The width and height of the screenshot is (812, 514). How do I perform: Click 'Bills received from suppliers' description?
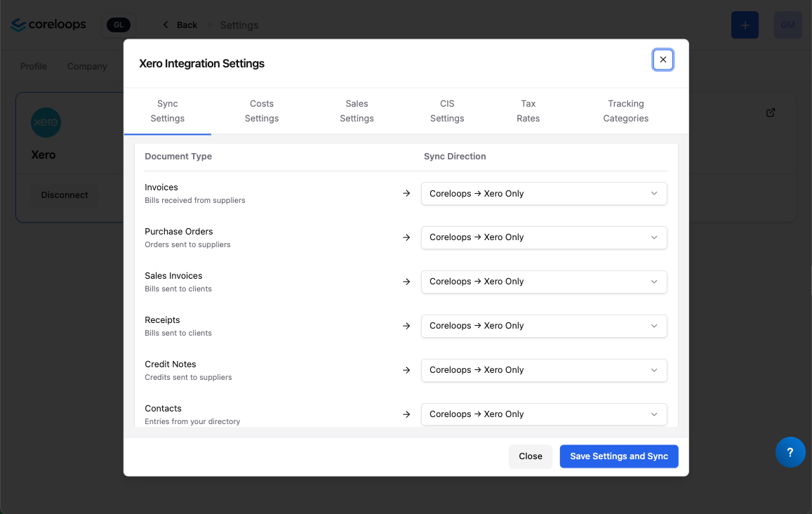click(x=194, y=201)
